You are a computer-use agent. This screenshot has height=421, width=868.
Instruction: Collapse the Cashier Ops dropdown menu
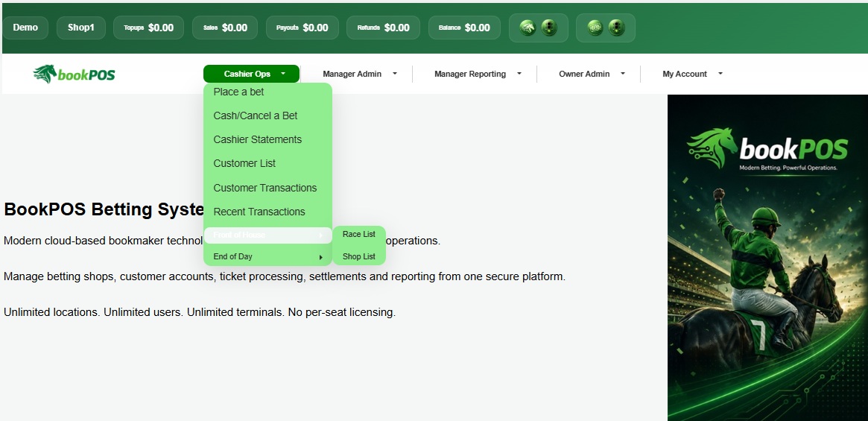[x=251, y=74]
